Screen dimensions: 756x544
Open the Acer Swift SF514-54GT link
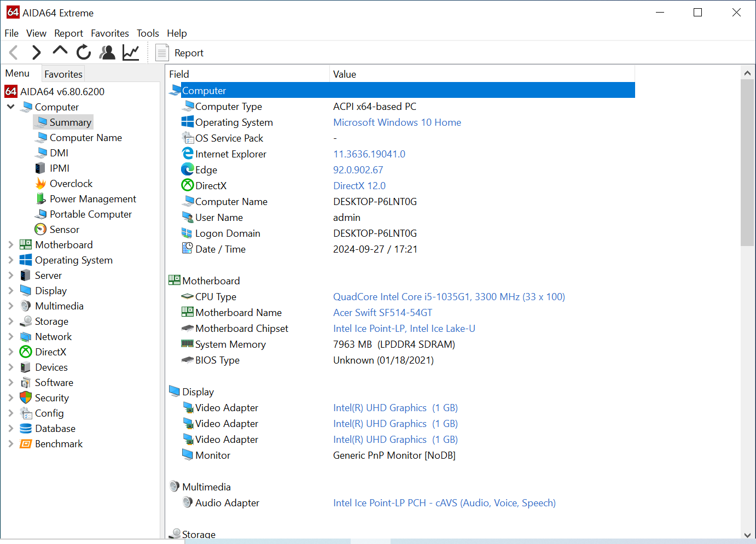[x=382, y=313]
